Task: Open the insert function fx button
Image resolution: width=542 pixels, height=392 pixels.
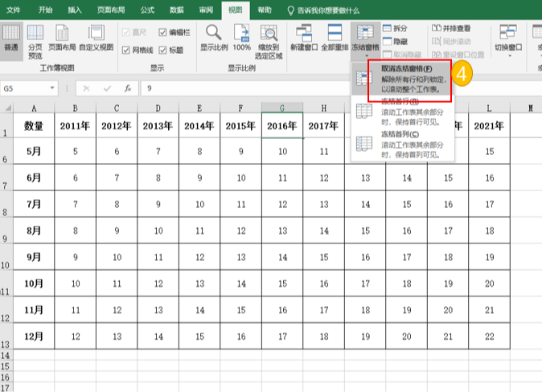Action: [x=128, y=88]
